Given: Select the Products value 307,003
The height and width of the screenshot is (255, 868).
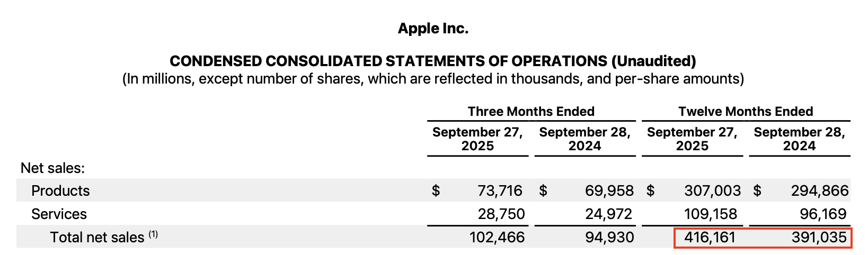Looking at the screenshot, I should coord(712,191).
